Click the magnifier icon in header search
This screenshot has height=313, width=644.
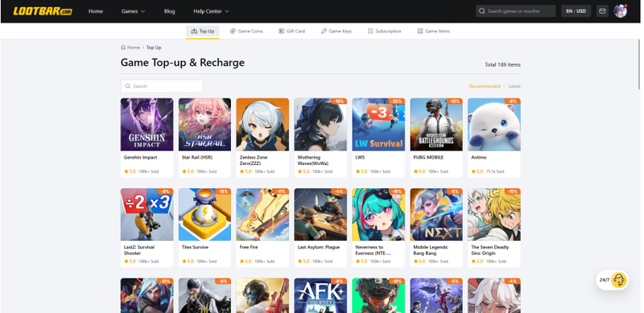(x=482, y=11)
